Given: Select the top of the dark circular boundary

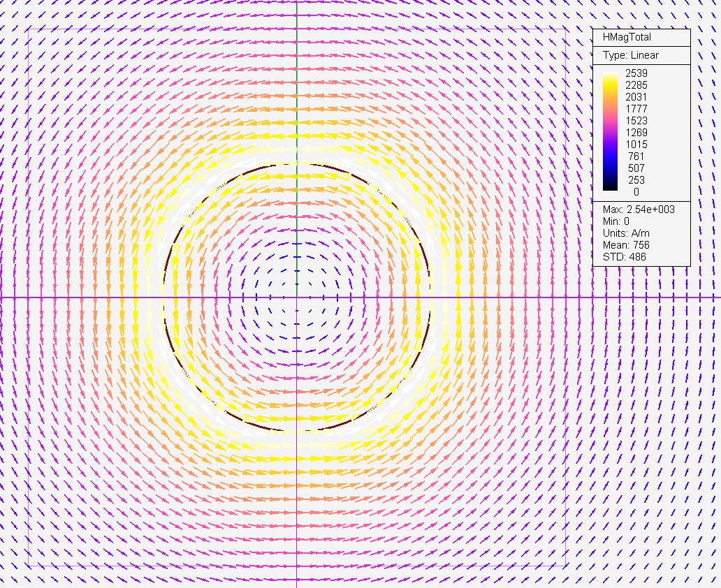Looking at the screenshot, I should click(x=297, y=165).
